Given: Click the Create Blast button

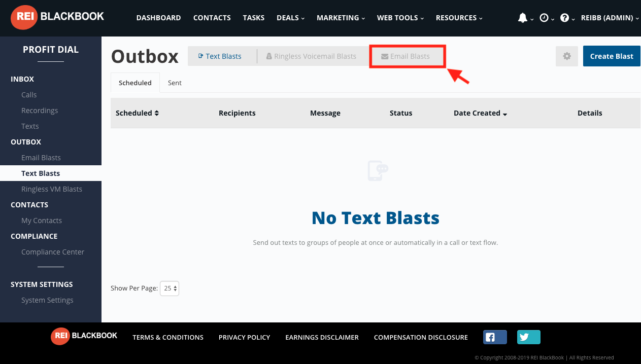Looking at the screenshot, I should [612, 56].
